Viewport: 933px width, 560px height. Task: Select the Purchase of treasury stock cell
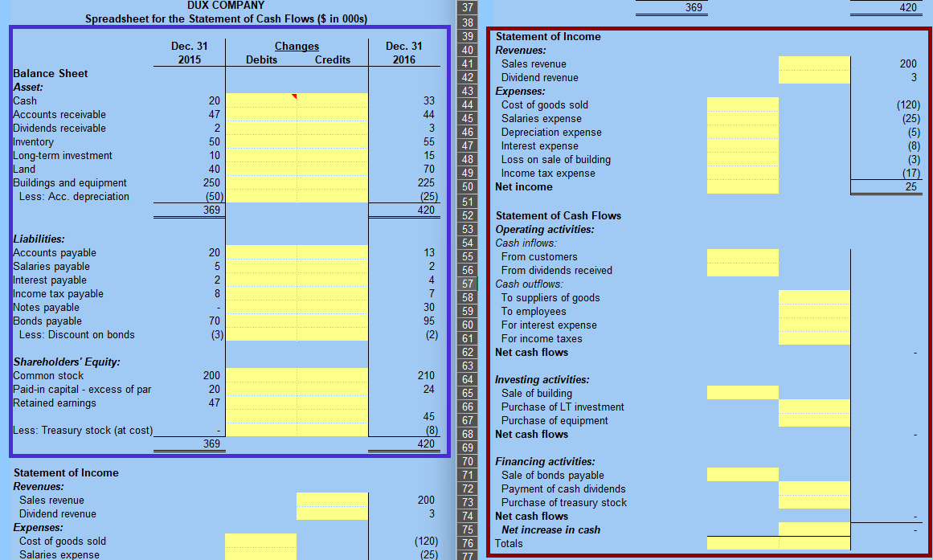[x=814, y=502]
